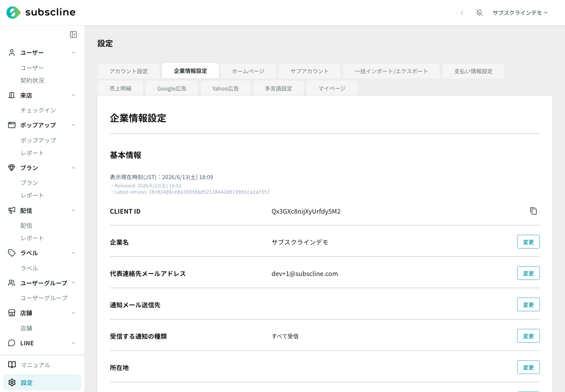Viewport: 565px width, 392px height.
Task: Switch to the 売上明細 tab
Action: pyautogui.click(x=120, y=88)
